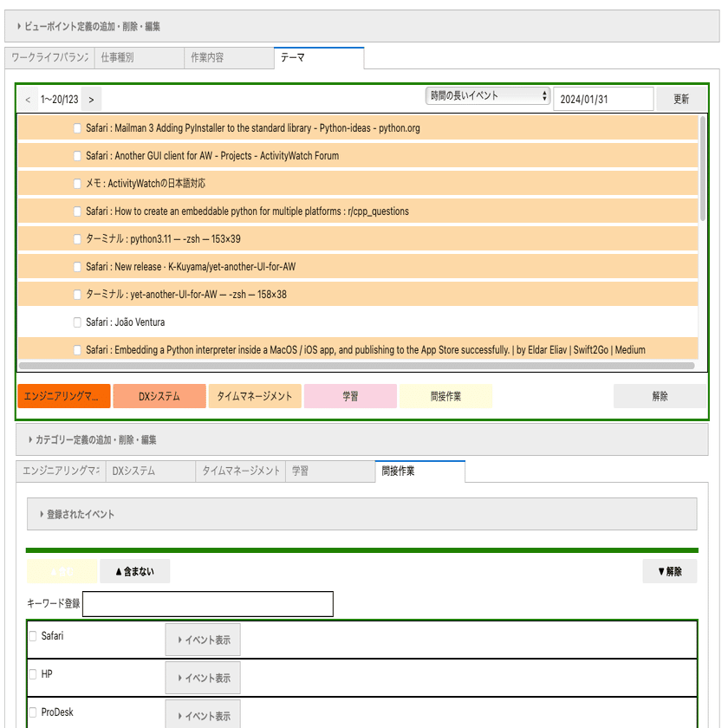Assign エンジニアリングマ... orange category swatch
The height and width of the screenshot is (728, 728).
point(64,396)
